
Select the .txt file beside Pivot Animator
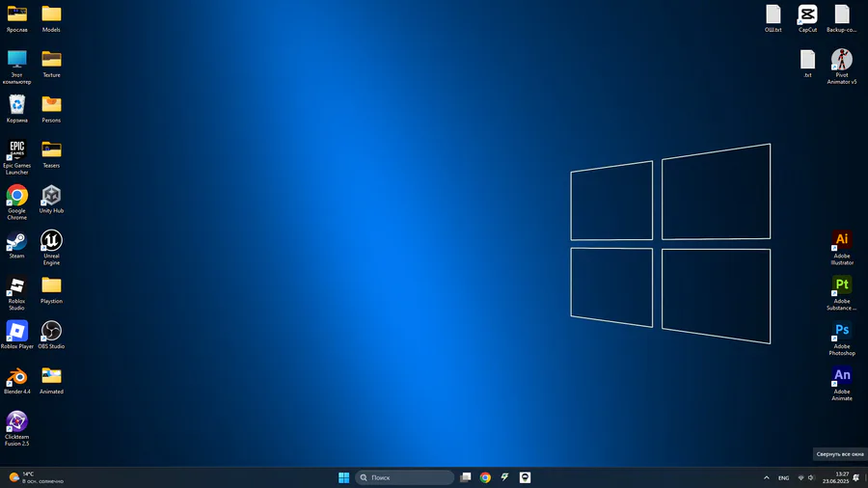click(x=807, y=65)
